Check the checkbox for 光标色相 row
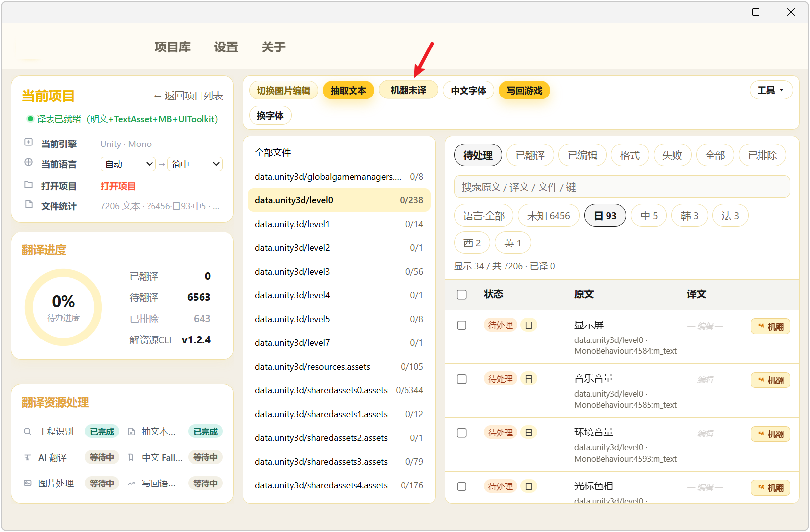Screen dimensions: 810x532 pyautogui.click(x=462, y=486)
